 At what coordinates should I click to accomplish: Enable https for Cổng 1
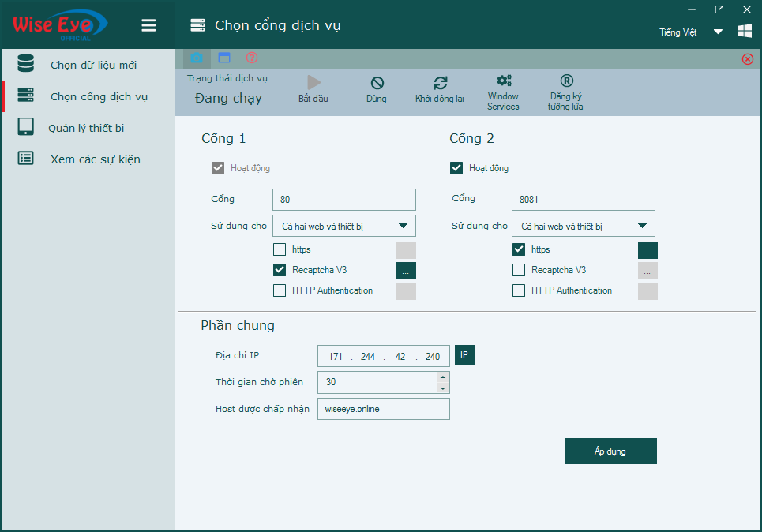point(280,249)
